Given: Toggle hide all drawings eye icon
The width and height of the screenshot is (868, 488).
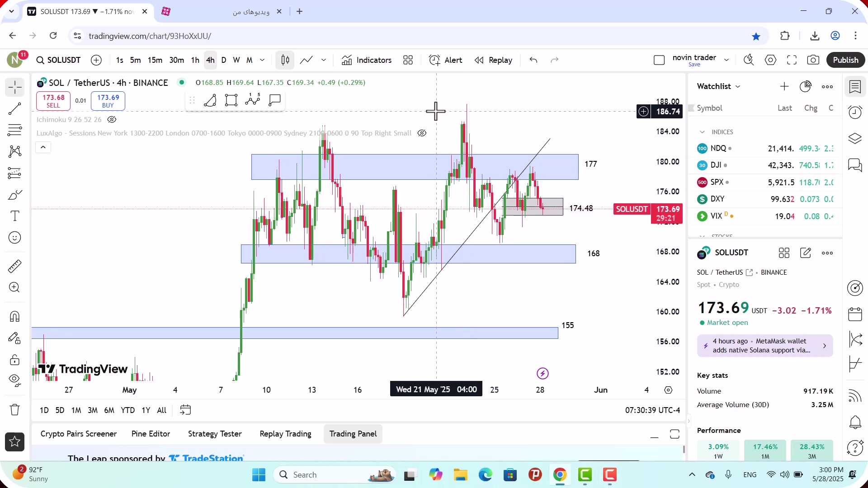Looking at the screenshot, I should click(x=15, y=381).
